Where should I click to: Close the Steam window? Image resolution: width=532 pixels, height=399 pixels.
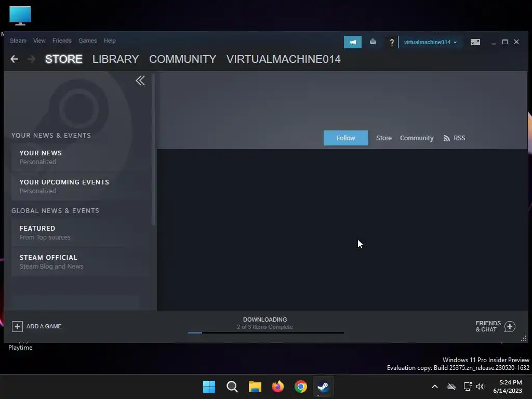[x=516, y=42]
